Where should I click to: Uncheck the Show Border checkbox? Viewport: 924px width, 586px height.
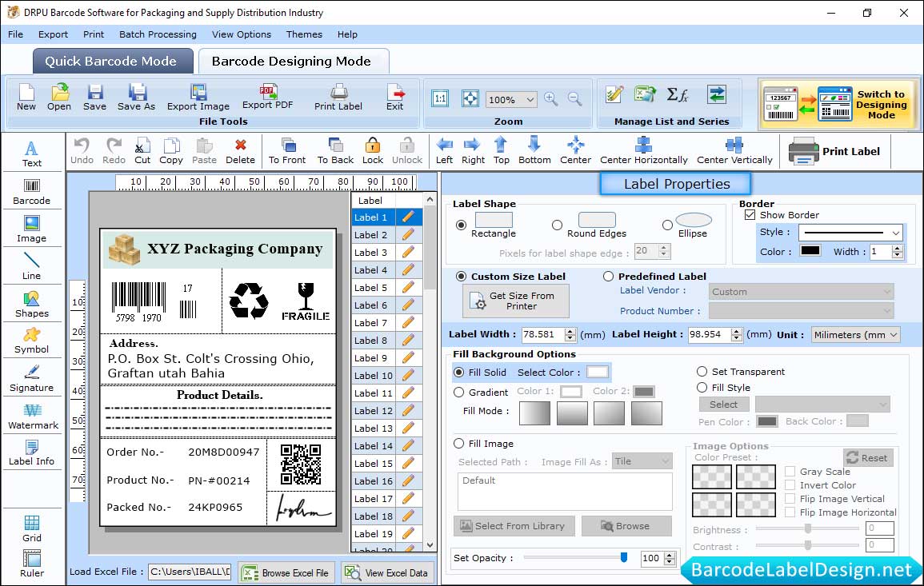tap(750, 215)
